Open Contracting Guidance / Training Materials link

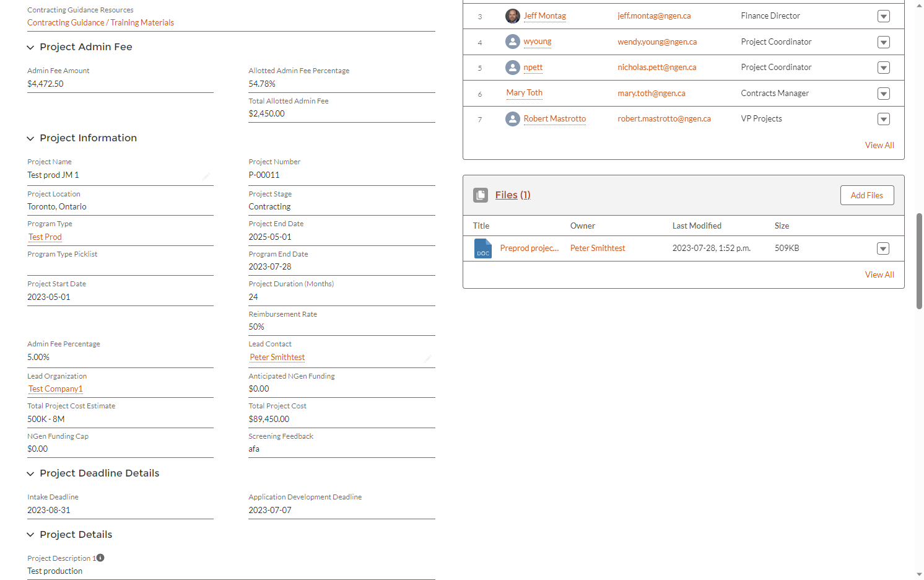pyautogui.click(x=100, y=23)
